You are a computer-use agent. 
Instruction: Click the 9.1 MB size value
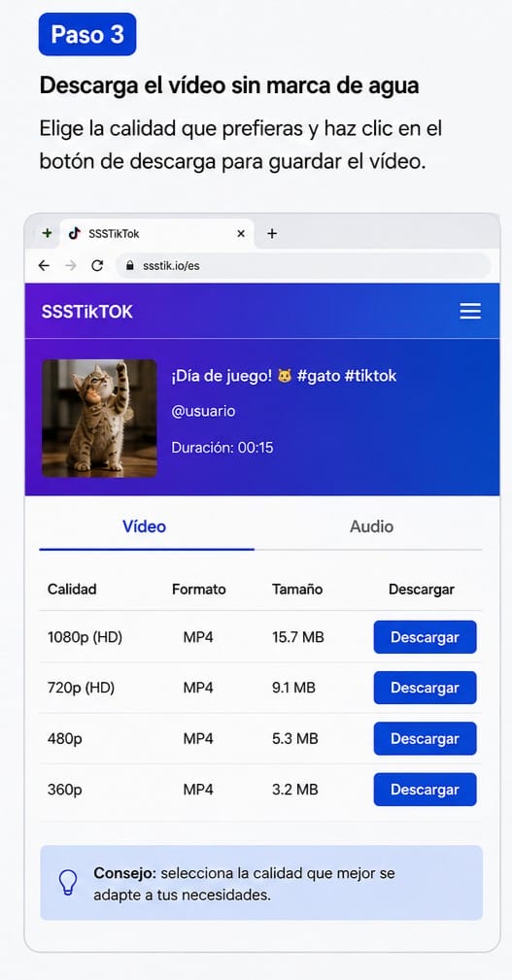coord(293,688)
